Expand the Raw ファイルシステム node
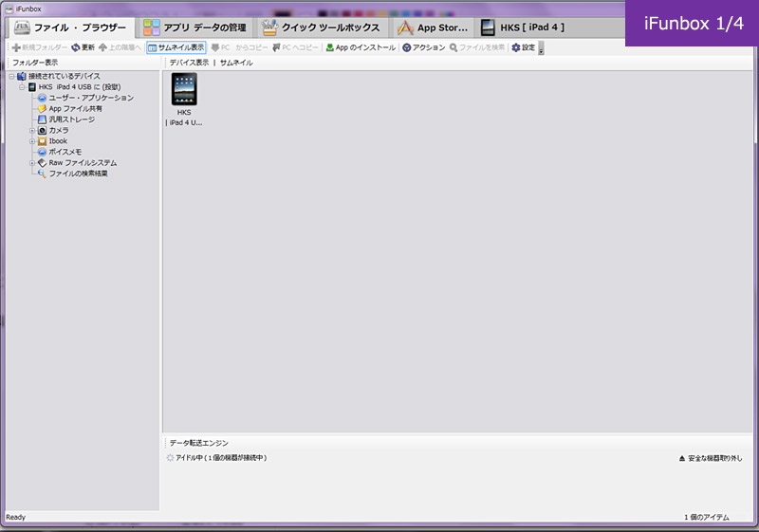Image resolution: width=759 pixels, height=532 pixels. 32,163
